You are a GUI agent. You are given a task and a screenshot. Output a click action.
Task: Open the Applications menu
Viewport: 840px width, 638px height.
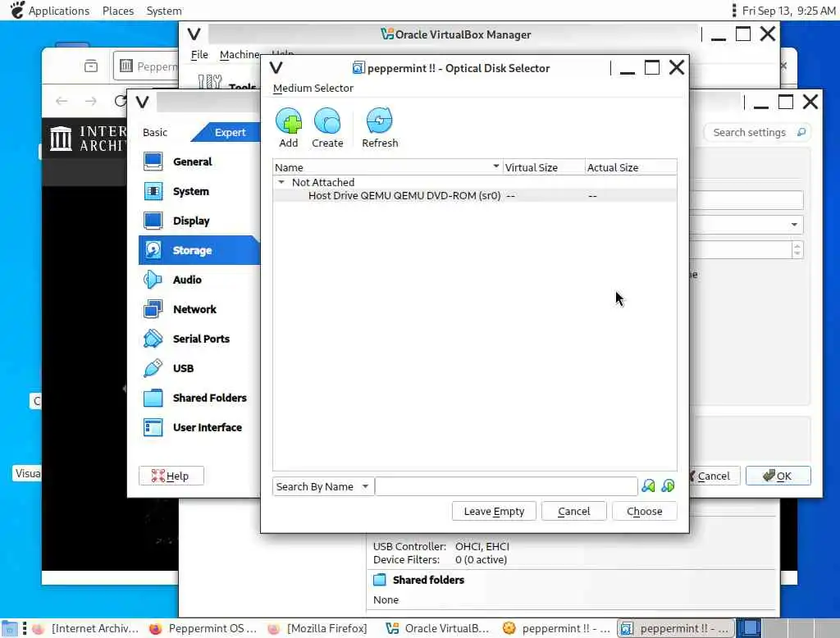(x=59, y=11)
